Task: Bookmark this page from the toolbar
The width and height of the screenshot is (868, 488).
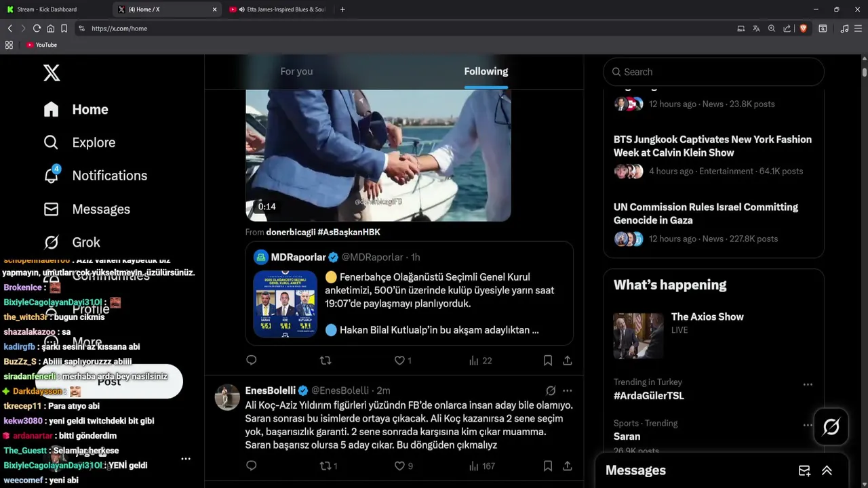Action: pyautogui.click(x=64, y=28)
